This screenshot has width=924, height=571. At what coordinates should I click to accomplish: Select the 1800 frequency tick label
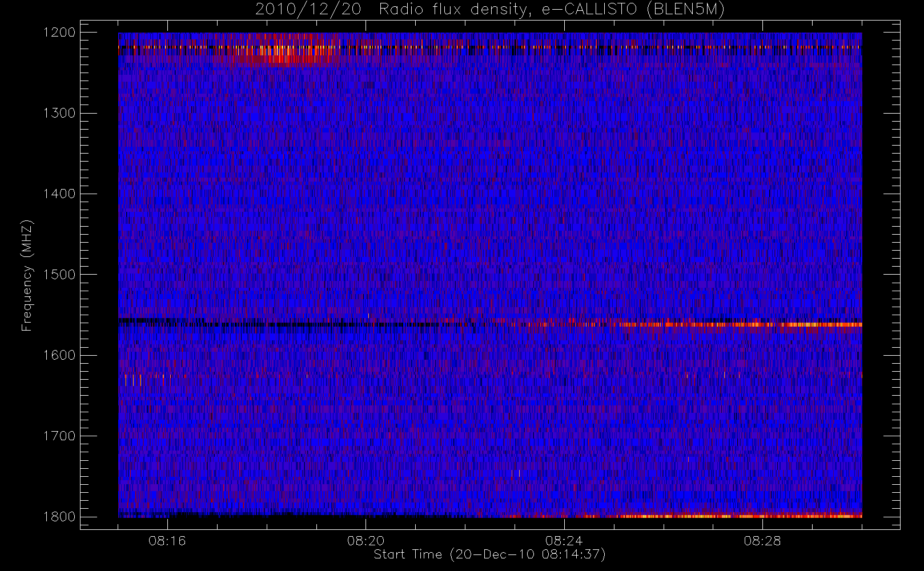[x=59, y=517]
